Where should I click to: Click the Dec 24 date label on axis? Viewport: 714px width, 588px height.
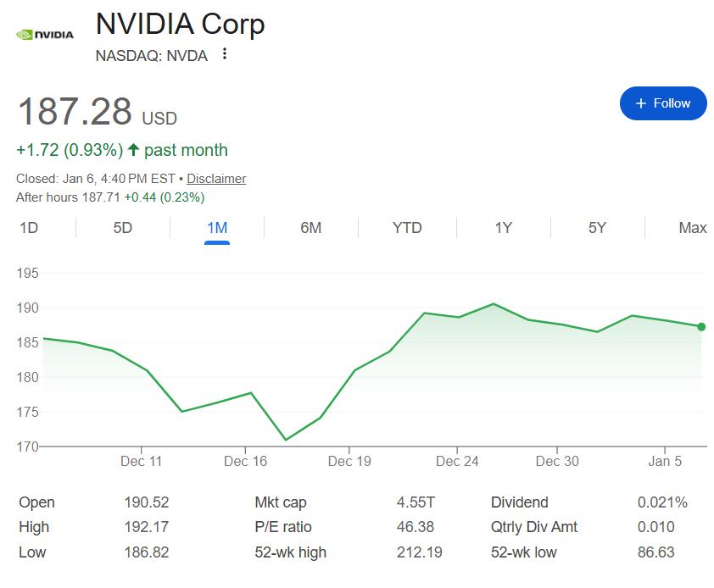tap(457, 462)
